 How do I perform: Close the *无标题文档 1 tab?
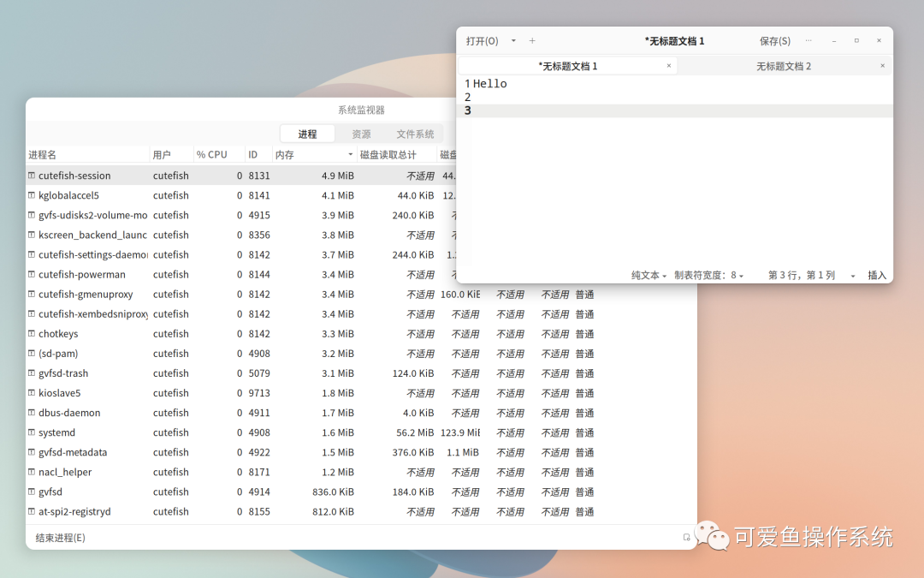670,65
